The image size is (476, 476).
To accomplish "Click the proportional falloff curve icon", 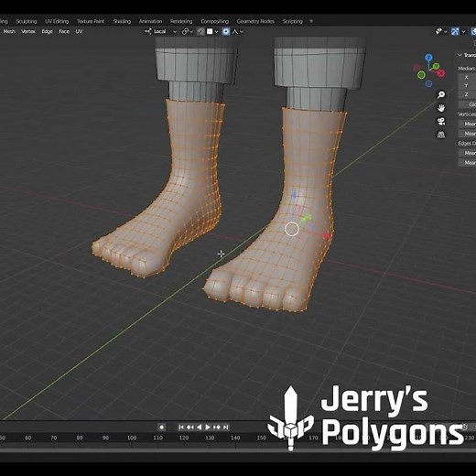I will (235, 31).
